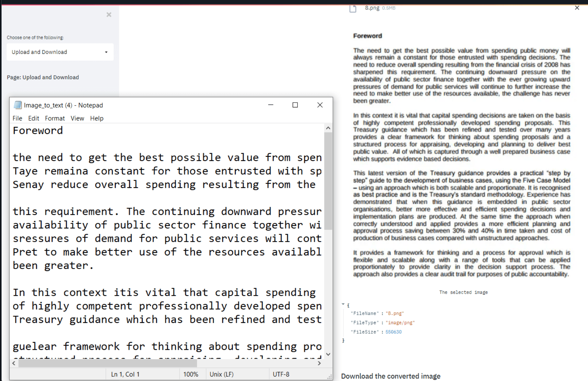
Task: Click the Foreword document image preview
Action: coord(461,156)
